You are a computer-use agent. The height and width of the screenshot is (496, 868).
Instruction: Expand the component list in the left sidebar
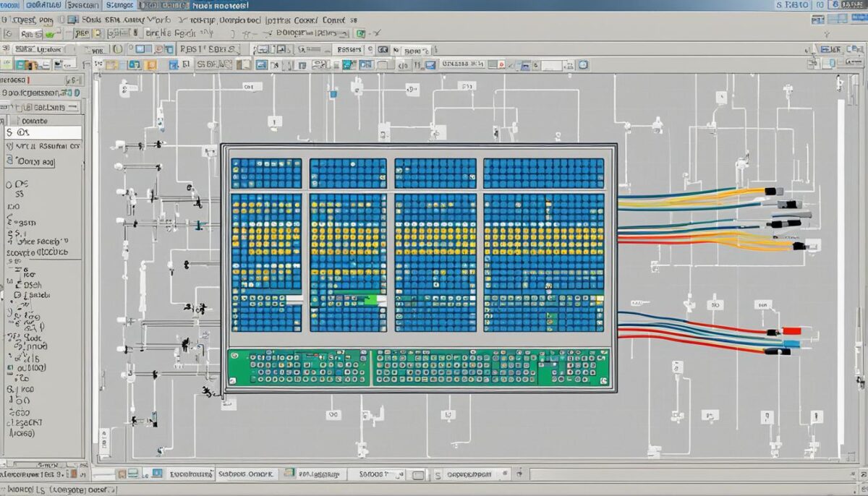click(x=6, y=106)
